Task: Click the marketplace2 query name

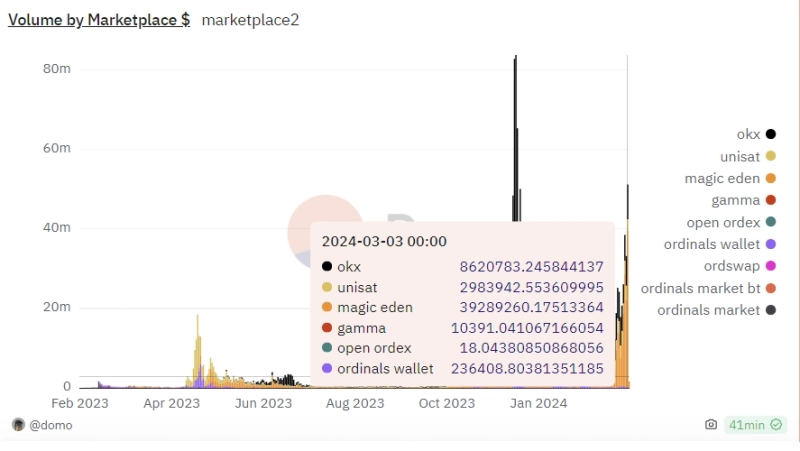Action: pos(250,19)
